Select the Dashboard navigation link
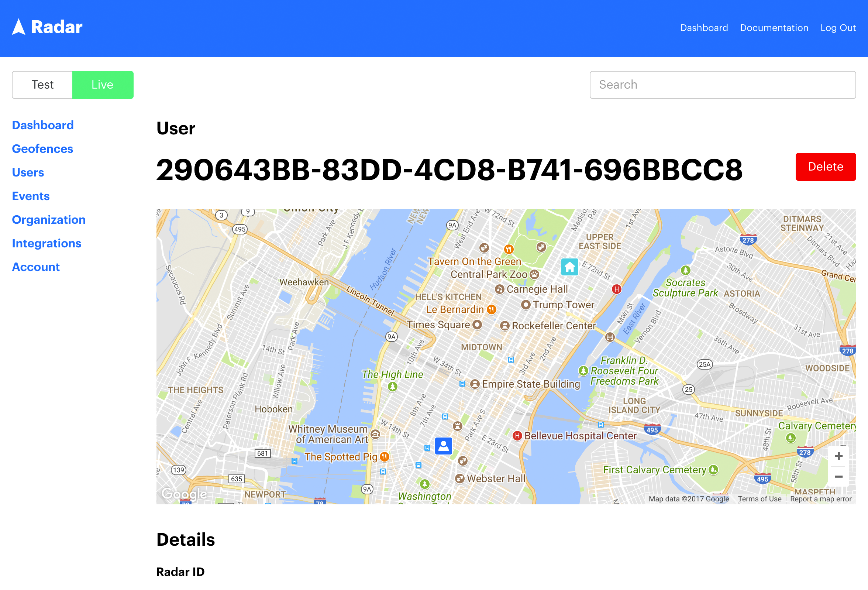Viewport: 868px width, 590px height. tap(43, 124)
